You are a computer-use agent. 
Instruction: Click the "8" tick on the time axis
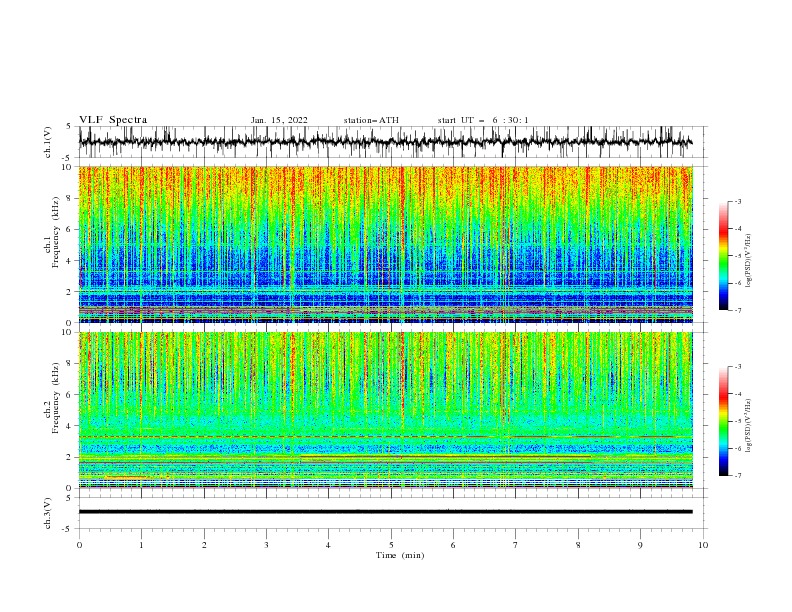pos(578,545)
